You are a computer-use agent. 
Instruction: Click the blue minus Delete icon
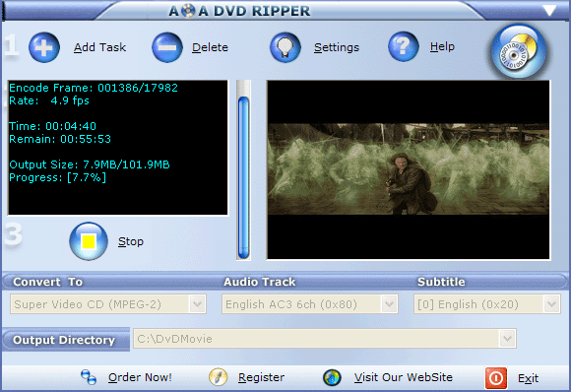pos(167,47)
